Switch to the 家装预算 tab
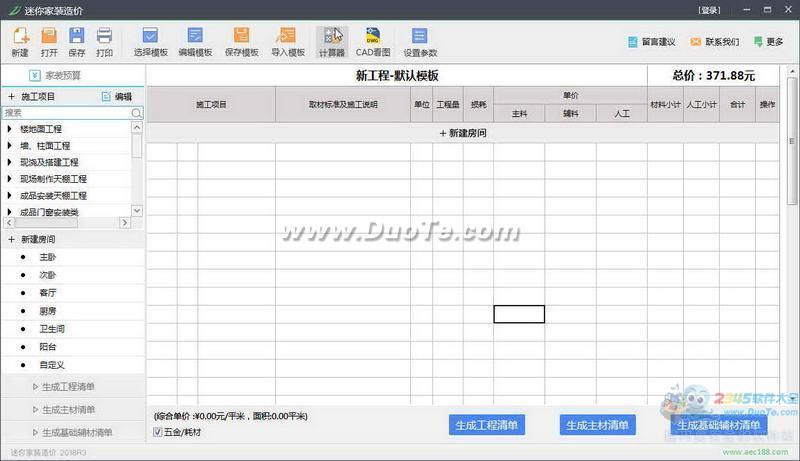The width and height of the screenshot is (800, 461). pos(60,75)
